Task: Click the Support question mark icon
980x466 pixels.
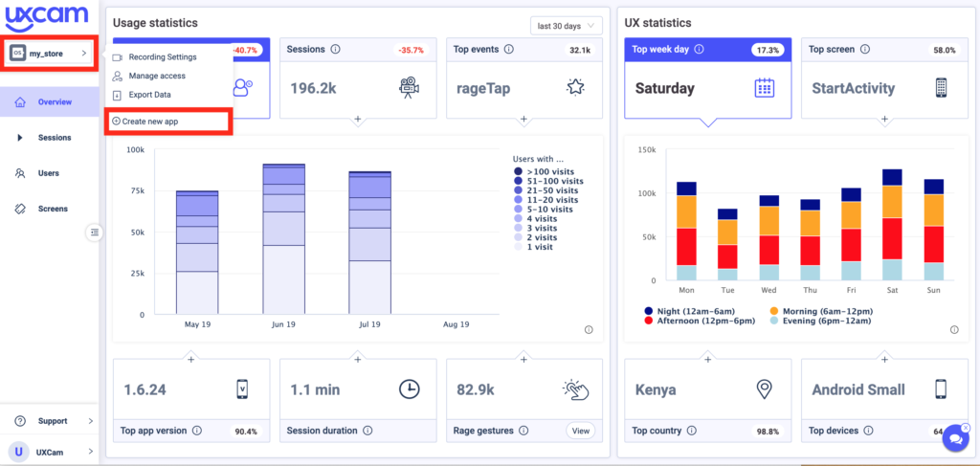Action: pyautogui.click(x=20, y=421)
